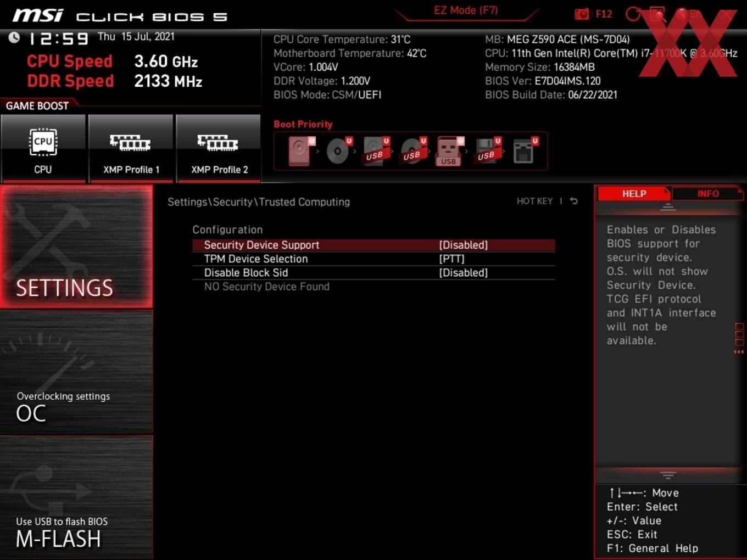
Task: Click the CPU Speed 3.60 GHz value
Action: (166, 61)
